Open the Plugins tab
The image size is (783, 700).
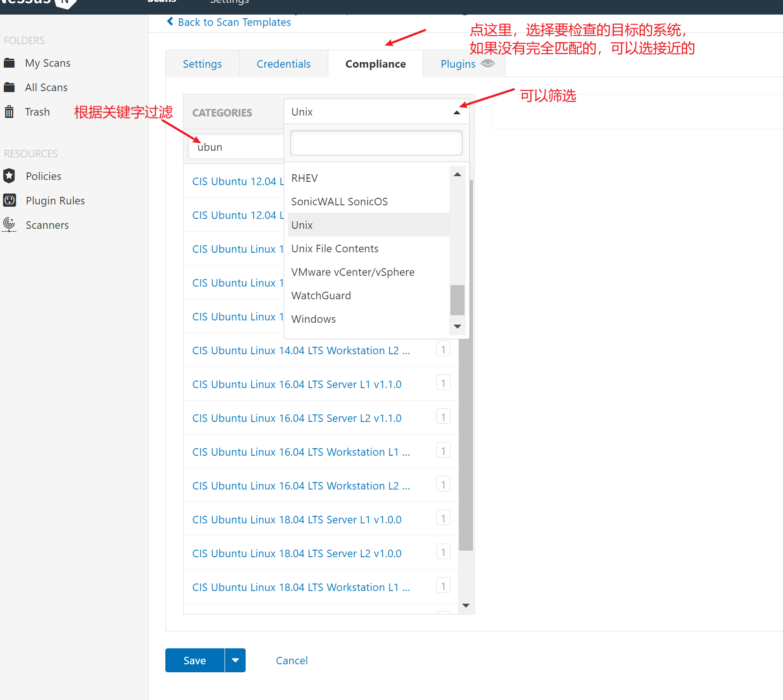click(458, 64)
